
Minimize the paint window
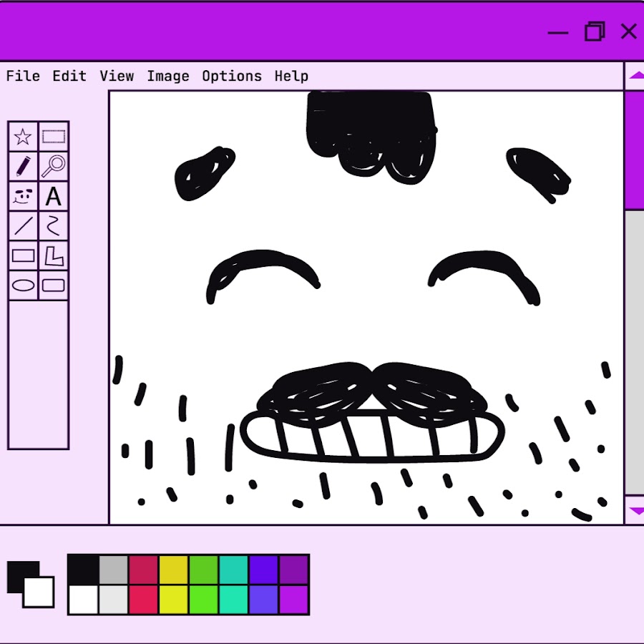pyautogui.click(x=557, y=32)
